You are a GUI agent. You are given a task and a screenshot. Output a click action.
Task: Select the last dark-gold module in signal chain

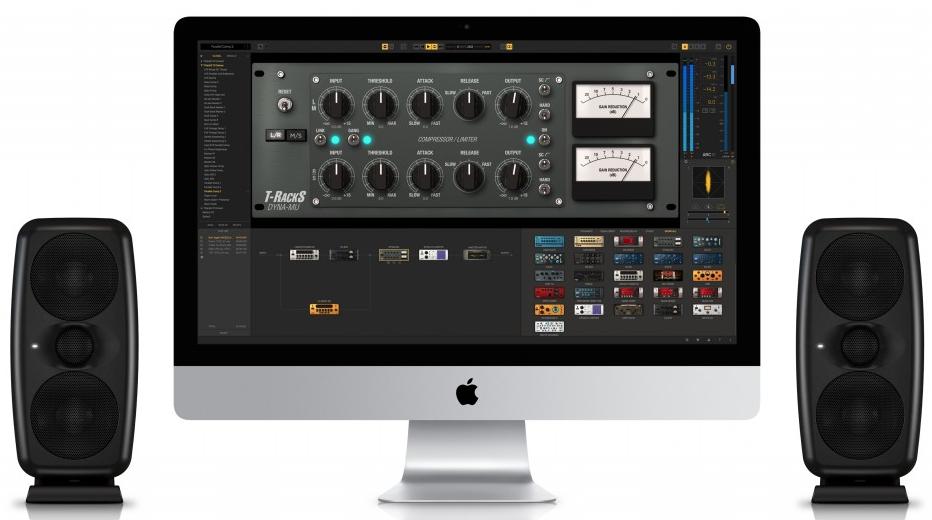(477, 255)
